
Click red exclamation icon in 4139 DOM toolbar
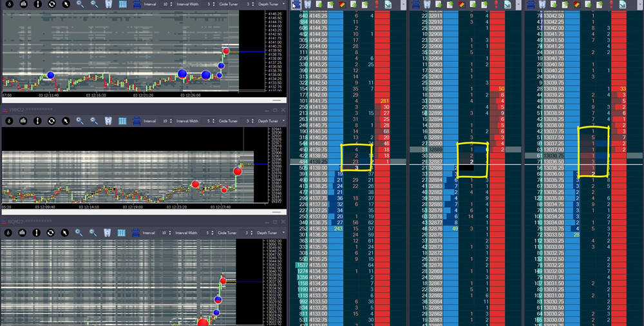pos(377,5)
